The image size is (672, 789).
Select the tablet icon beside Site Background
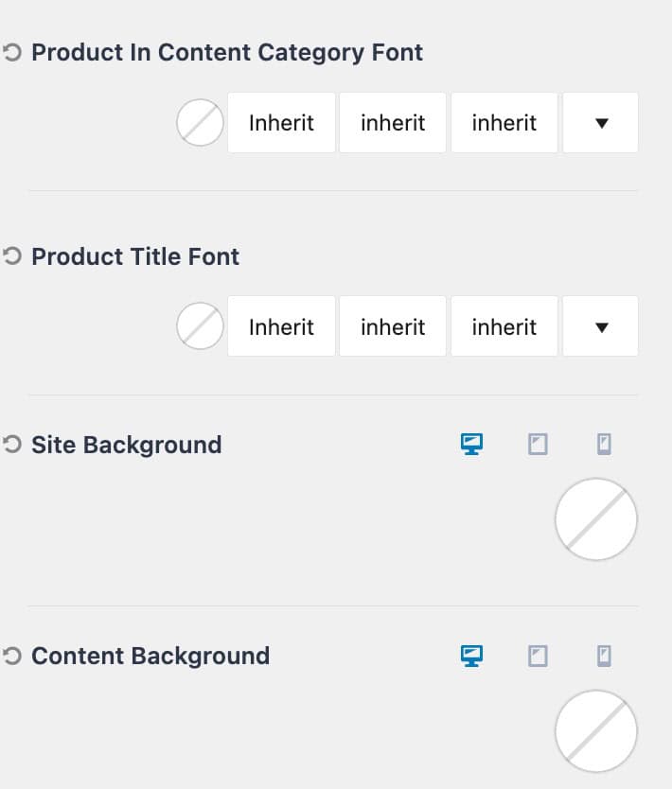[538, 444]
